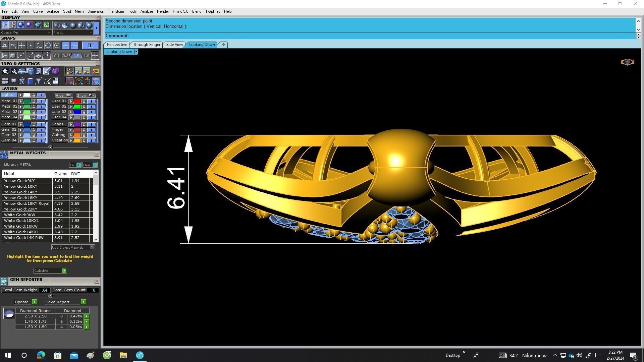Open the T-Splines menu

(x=212, y=11)
